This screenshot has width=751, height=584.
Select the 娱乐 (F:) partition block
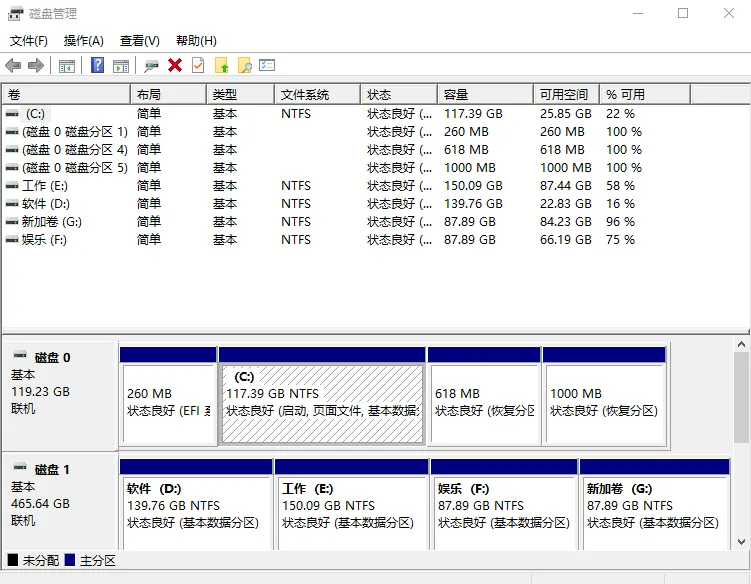(x=504, y=505)
